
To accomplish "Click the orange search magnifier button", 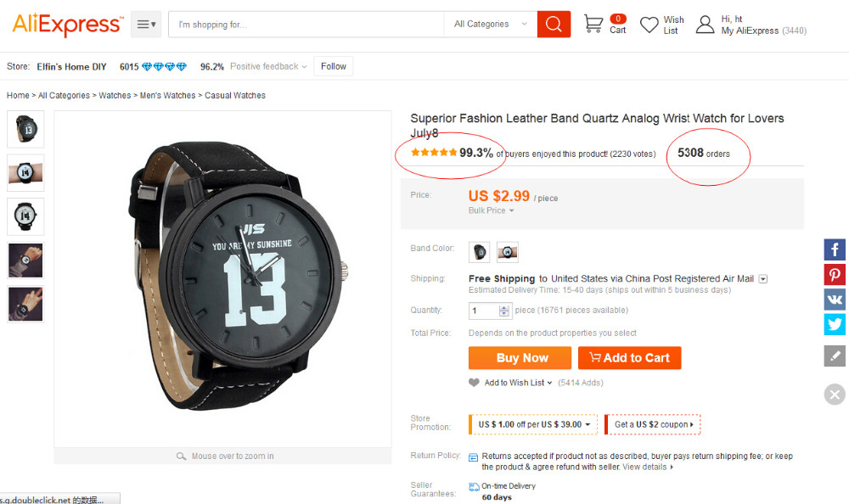I will [x=554, y=25].
